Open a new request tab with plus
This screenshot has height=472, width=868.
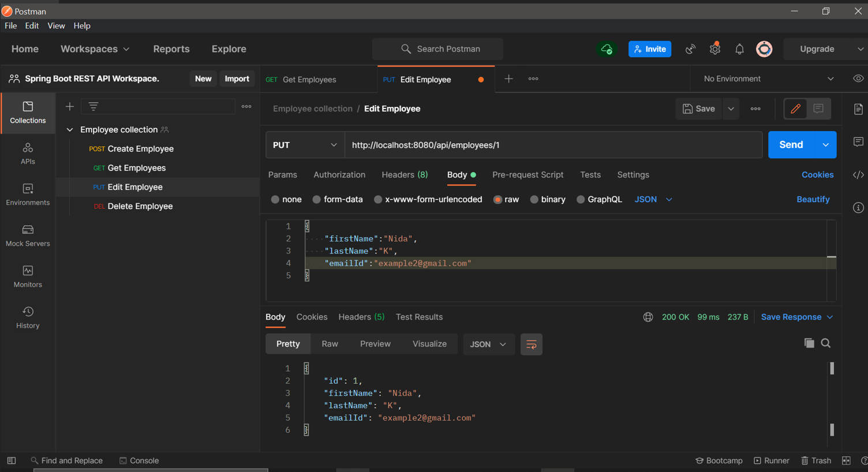(x=508, y=79)
